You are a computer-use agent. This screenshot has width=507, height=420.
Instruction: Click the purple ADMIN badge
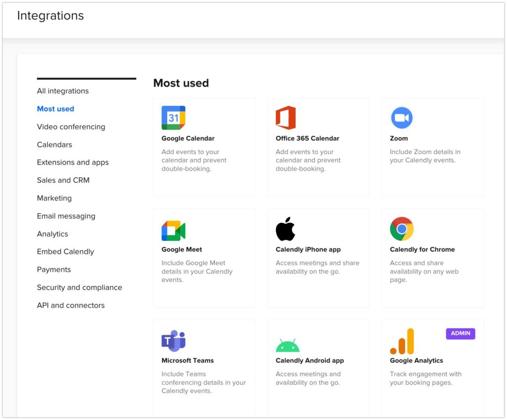[460, 333]
